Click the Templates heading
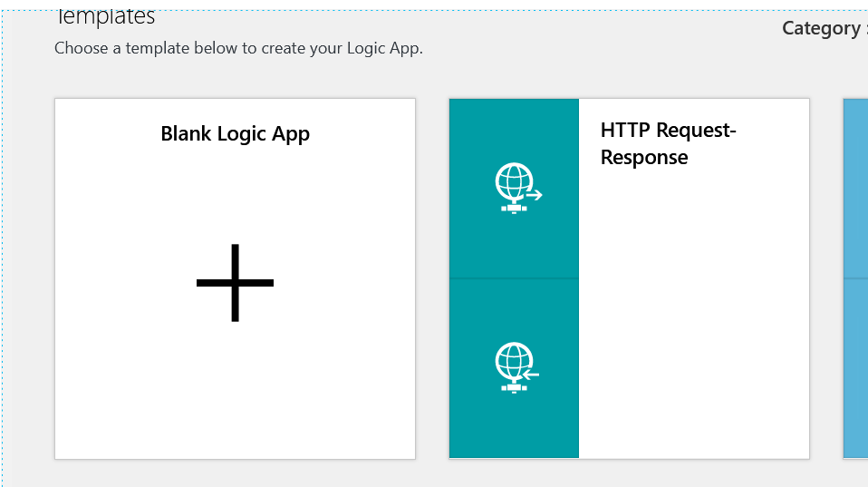868x487 pixels. click(x=105, y=17)
